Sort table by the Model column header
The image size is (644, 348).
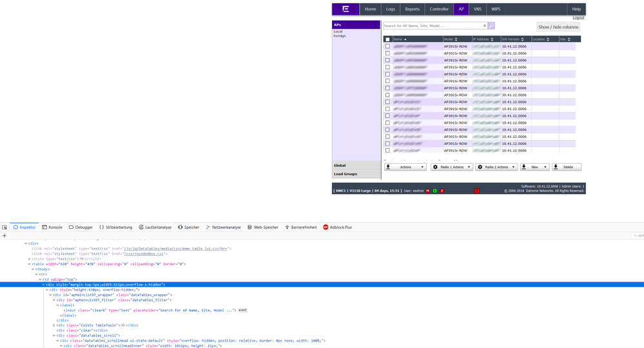pos(451,39)
